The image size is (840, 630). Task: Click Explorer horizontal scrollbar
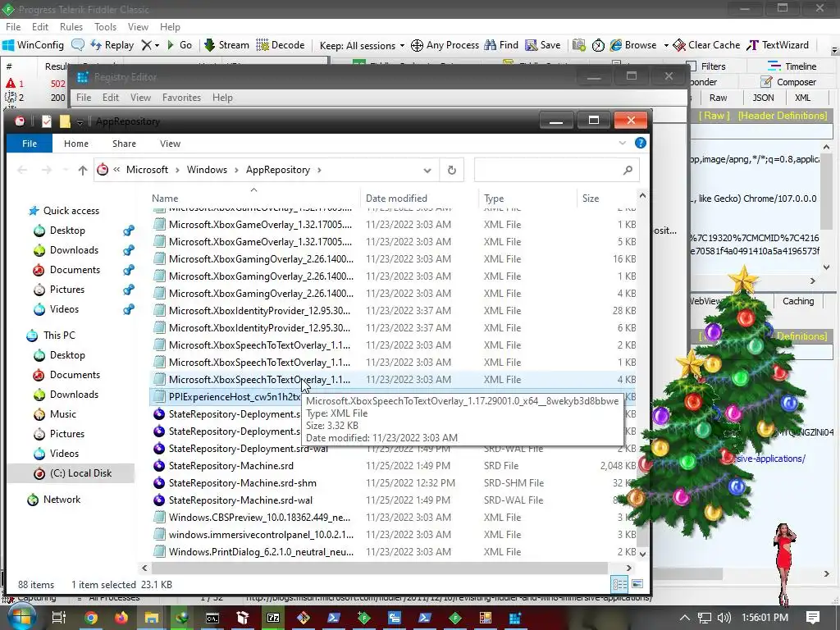pyautogui.click(x=379, y=568)
